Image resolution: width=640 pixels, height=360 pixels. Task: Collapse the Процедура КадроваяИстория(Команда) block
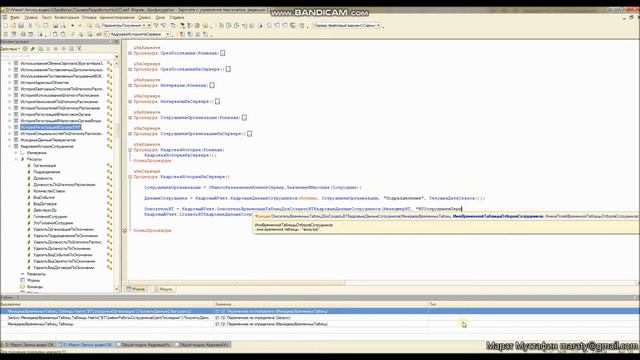coord(130,150)
